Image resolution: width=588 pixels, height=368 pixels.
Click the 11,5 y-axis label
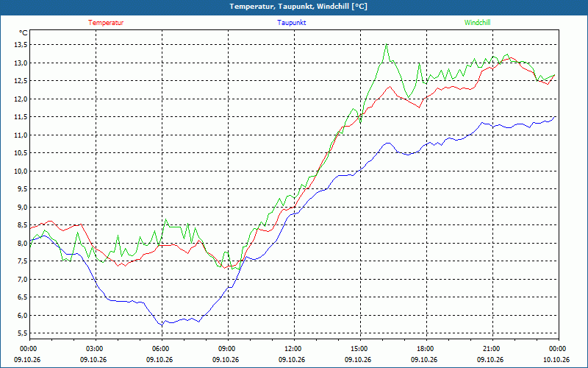click(21, 117)
